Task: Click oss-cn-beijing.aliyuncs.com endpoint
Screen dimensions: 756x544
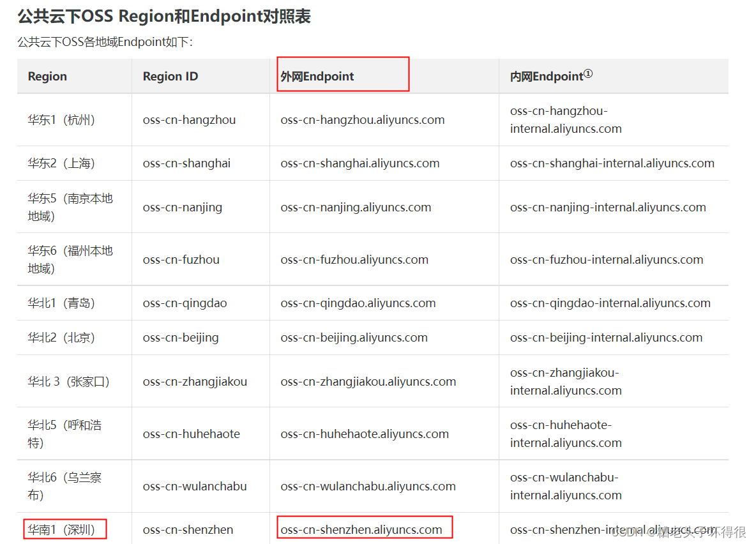Action: 354,338
